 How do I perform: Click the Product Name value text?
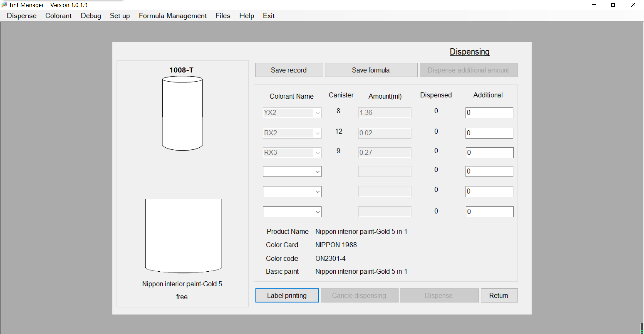point(361,232)
